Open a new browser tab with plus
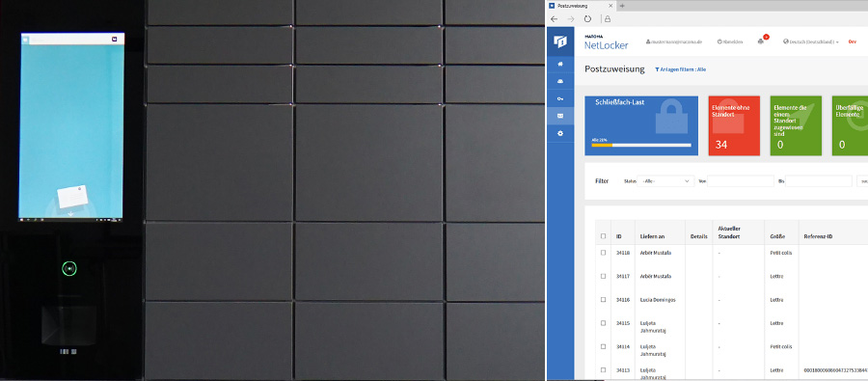Image resolution: width=868 pixels, height=381 pixels. pos(622,6)
